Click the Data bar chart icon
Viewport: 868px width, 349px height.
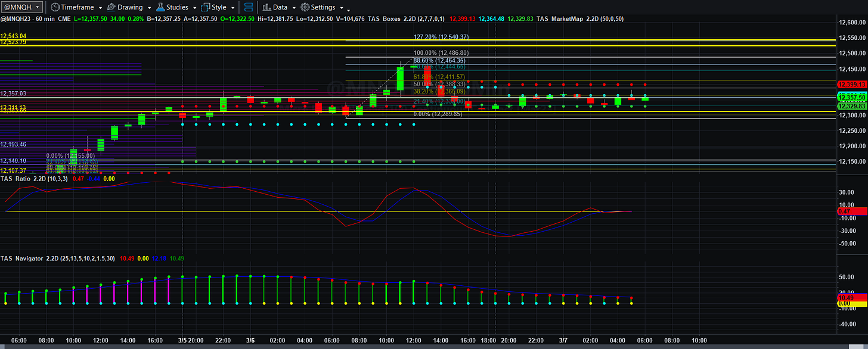pyautogui.click(x=266, y=7)
